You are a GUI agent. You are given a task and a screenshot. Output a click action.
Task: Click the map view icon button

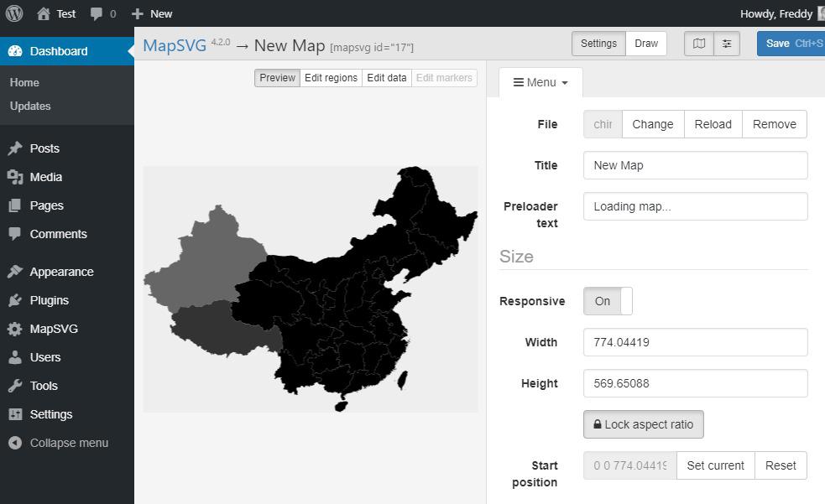[x=698, y=44]
